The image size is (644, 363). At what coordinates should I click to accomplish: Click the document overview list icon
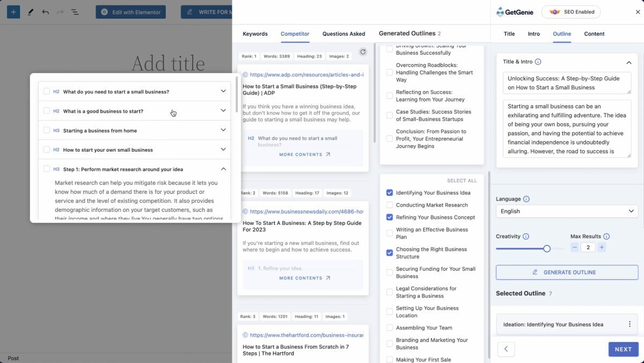pos(74,11)
